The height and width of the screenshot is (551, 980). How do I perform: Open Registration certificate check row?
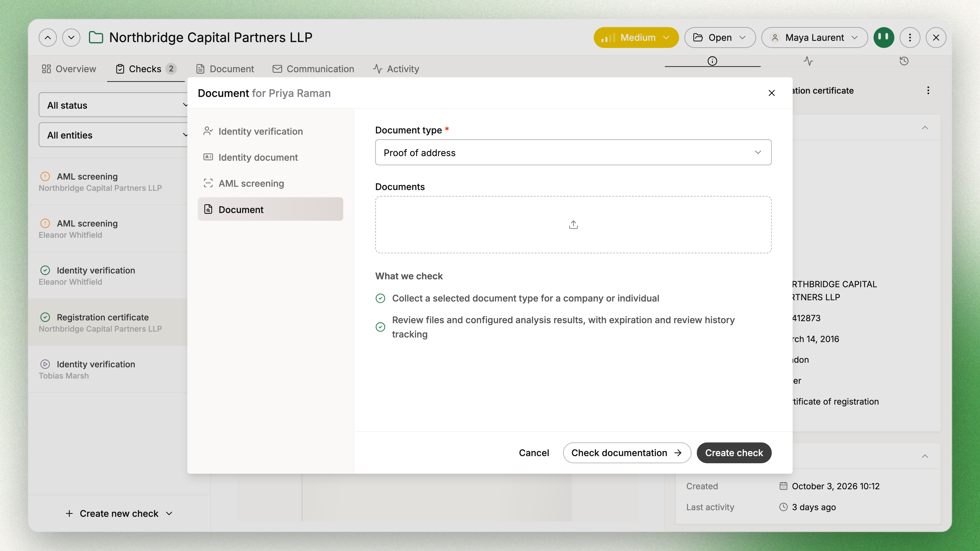108,322
